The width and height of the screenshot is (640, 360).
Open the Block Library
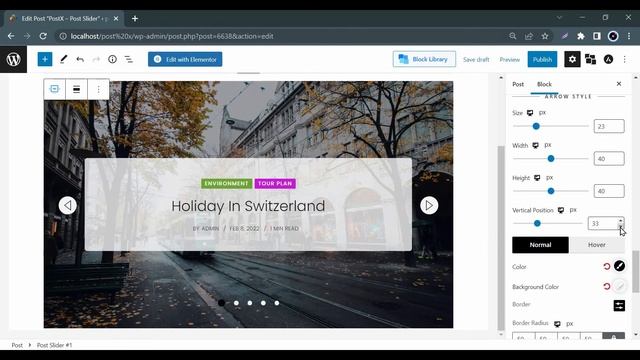pyautogui.click(x=424, y=59)
